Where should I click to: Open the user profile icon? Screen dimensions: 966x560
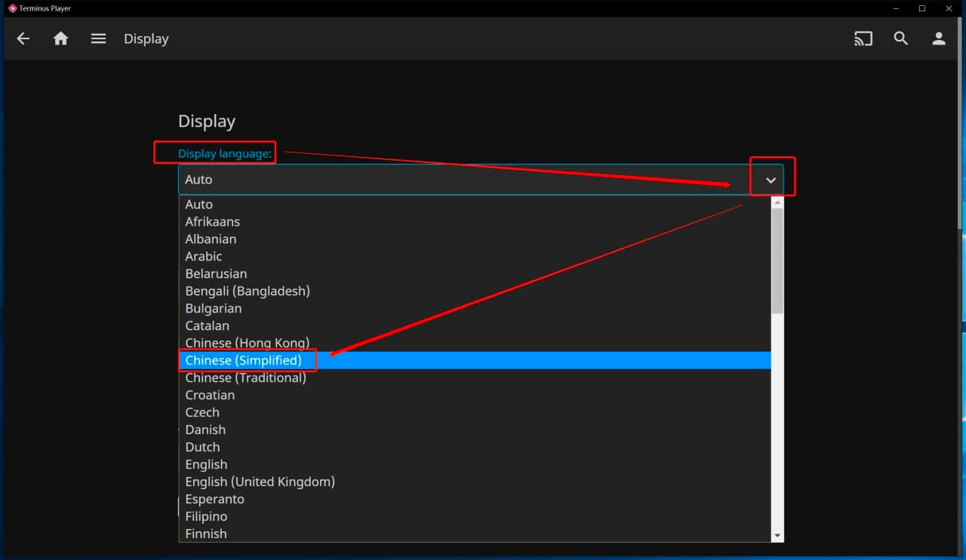(939, 38)
